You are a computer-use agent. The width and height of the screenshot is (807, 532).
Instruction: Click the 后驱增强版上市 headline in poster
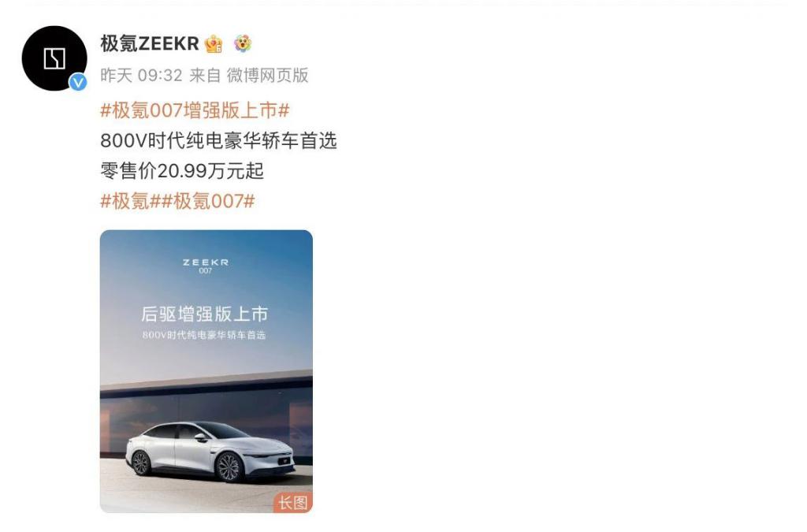(x=204, y=314)
